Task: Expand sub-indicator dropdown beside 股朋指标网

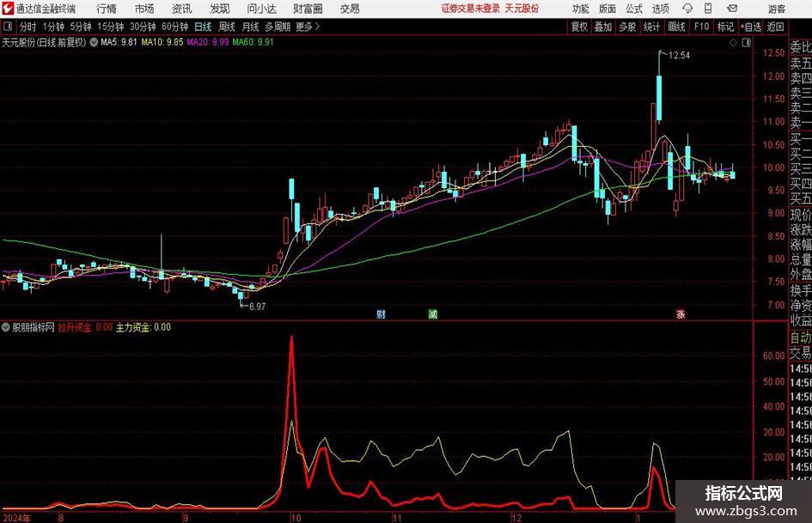Action: click(6, 327)
